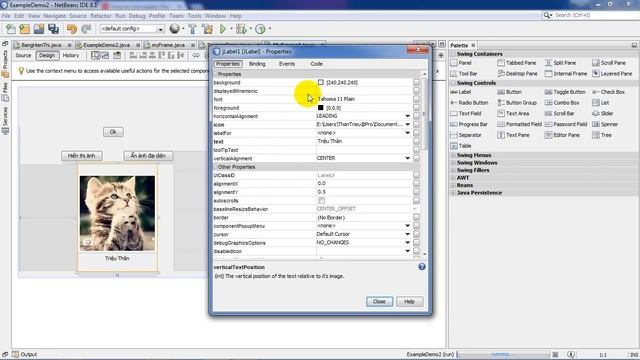Click the run progress bar in status bar
The image size is (640, 360).
tap(504, 354)
